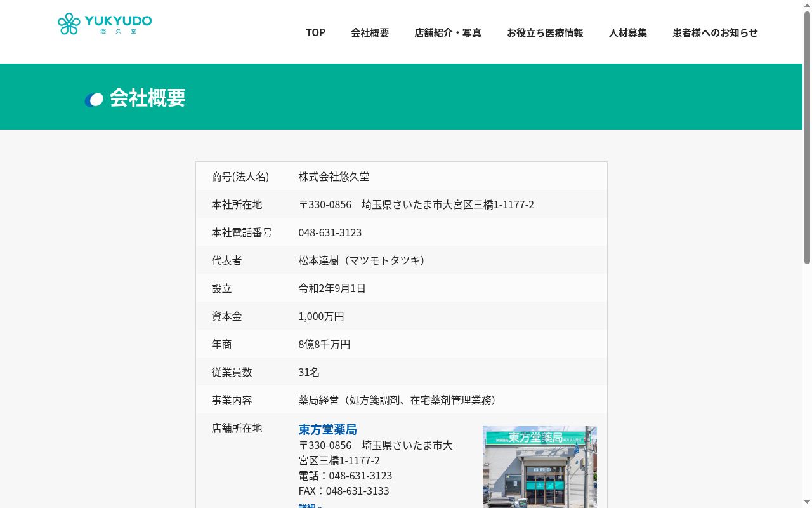Open お役立ち医療情報 menu item
The image size is (812, 508).
545,32
